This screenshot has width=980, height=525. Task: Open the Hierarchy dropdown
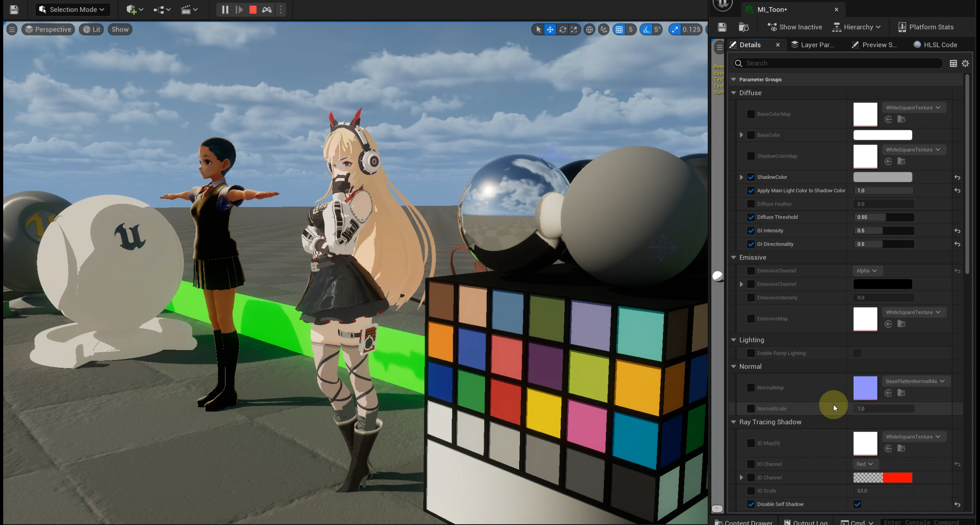point(857,27)
